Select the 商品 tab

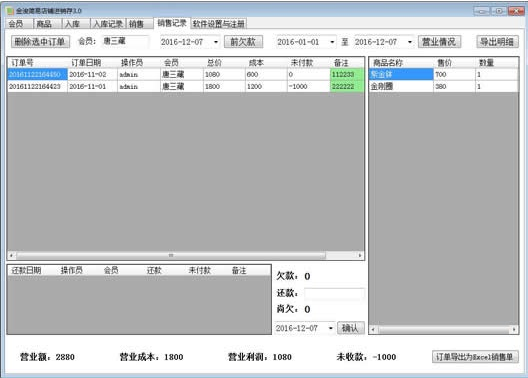(x=44, y=24)
